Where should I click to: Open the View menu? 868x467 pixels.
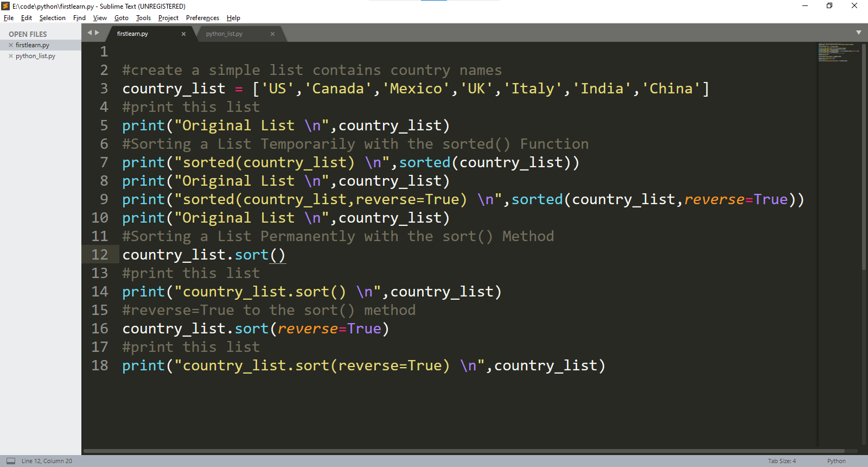pyautogui.click(x=100, y=18)
